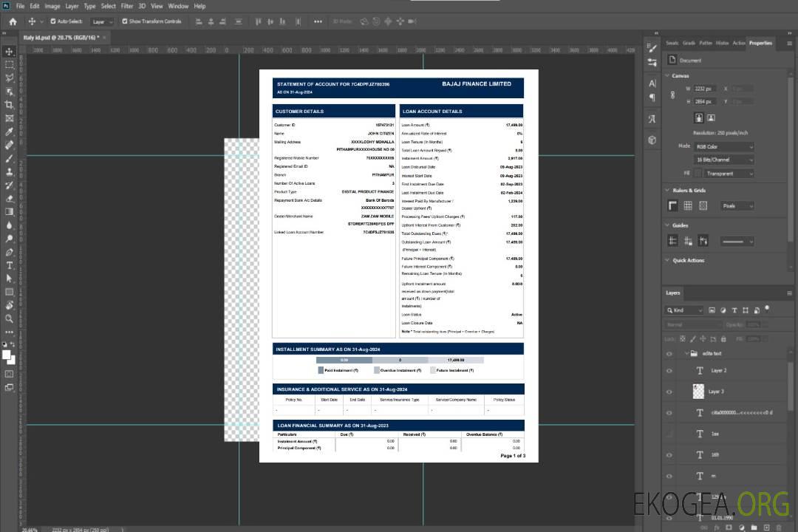Open the Paragraph panel icon
The height and width of the screenshot is (532, 798).
pyautogui.click(x=652, y=98)
